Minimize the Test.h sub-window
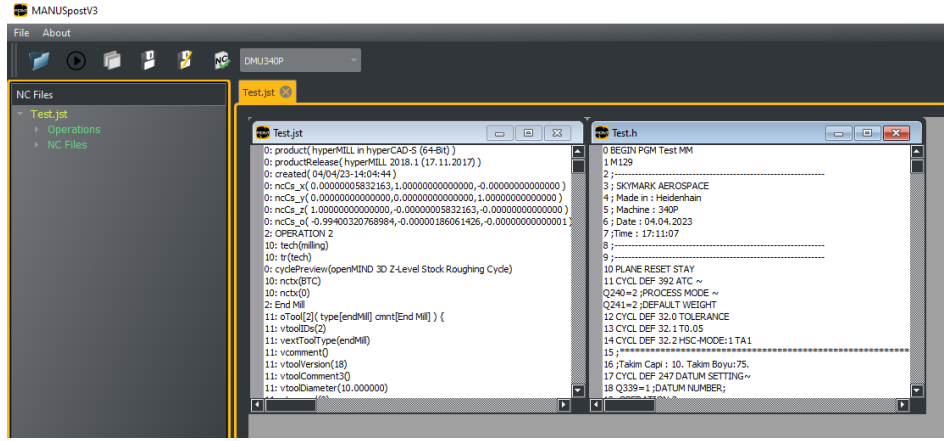 click(839, 133)
